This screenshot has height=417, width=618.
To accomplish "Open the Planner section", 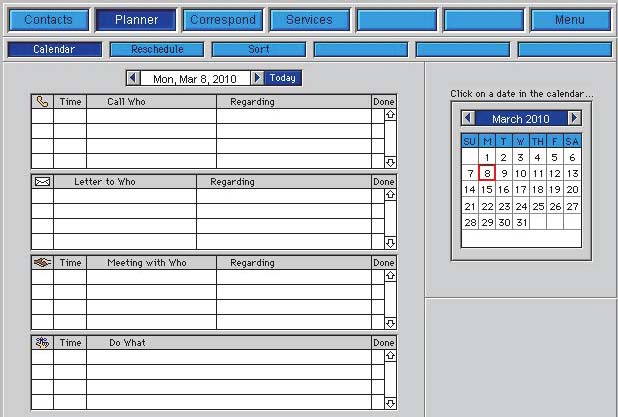I will [x=136, y=20].
